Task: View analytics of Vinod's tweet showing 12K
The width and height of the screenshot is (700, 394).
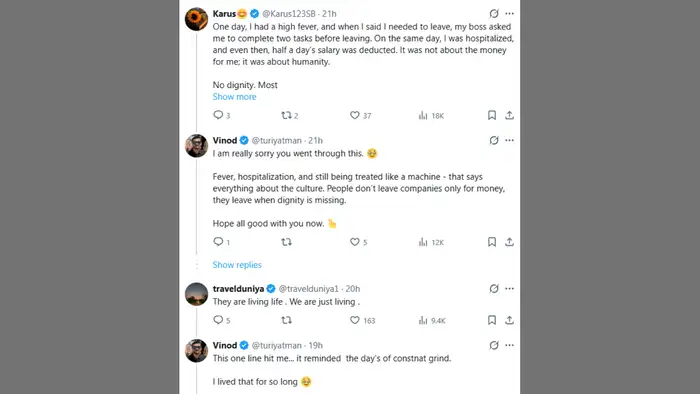Action: [x=431, y=242]
